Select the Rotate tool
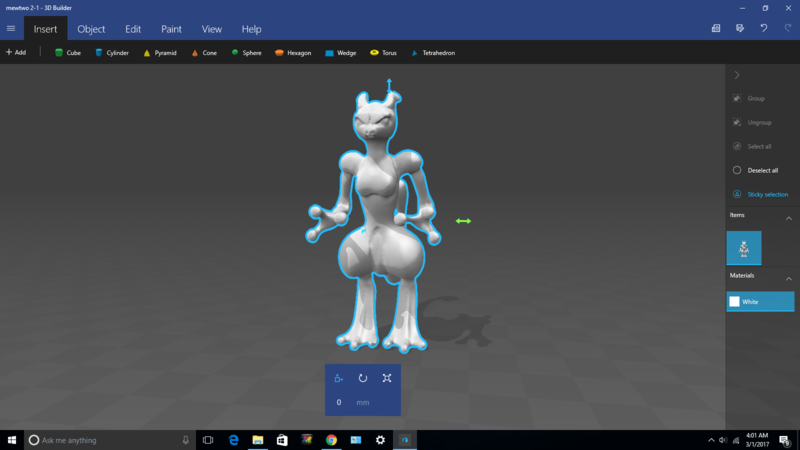Screen dimensions: 800x450 (x=363, y=378)
